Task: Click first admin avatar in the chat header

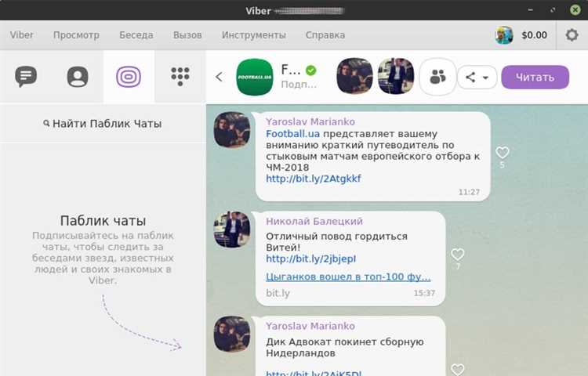Action: [354, 76]
